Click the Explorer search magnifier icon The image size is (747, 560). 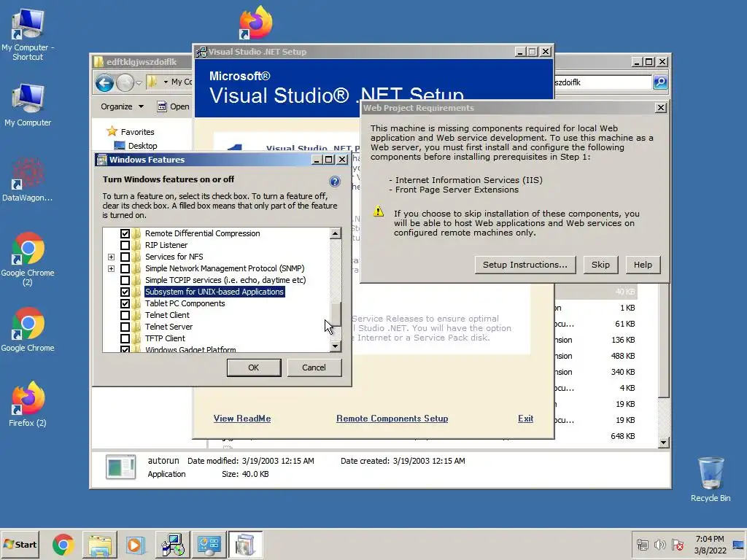(x=660, y=82)
